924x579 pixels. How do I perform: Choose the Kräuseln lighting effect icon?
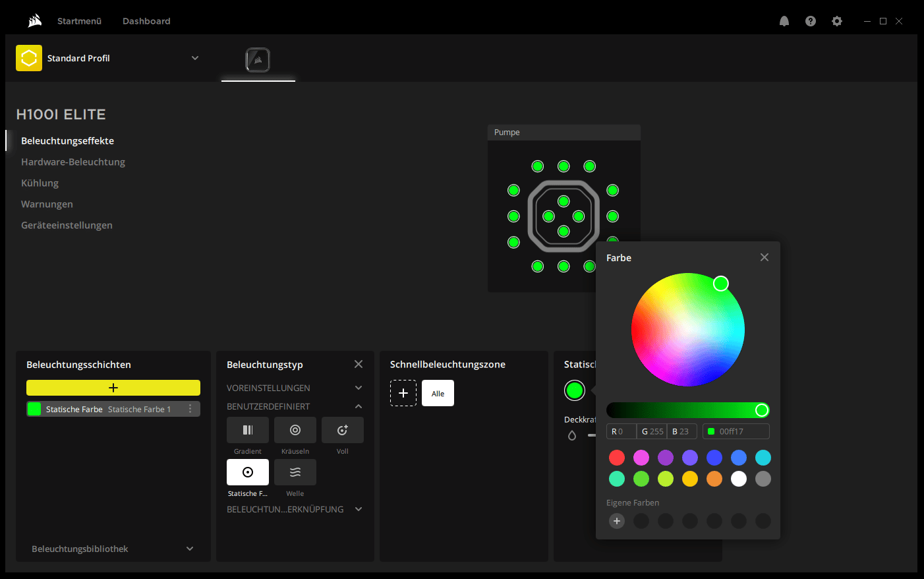coord(295,430)
